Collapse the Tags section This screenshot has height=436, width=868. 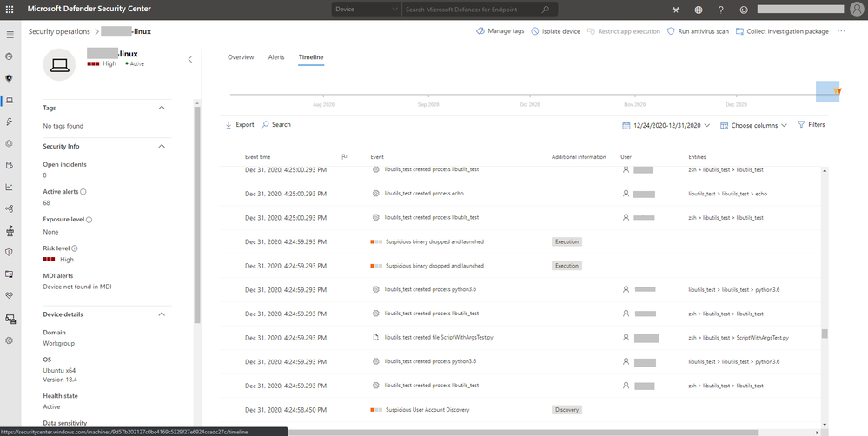pyautogui.click(x=162, y=108)
